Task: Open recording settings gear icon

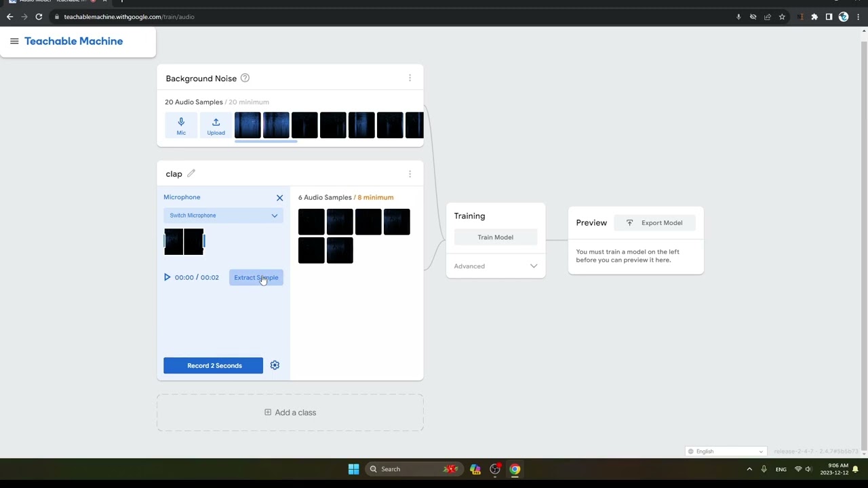Action: click(x=275, y=365)
